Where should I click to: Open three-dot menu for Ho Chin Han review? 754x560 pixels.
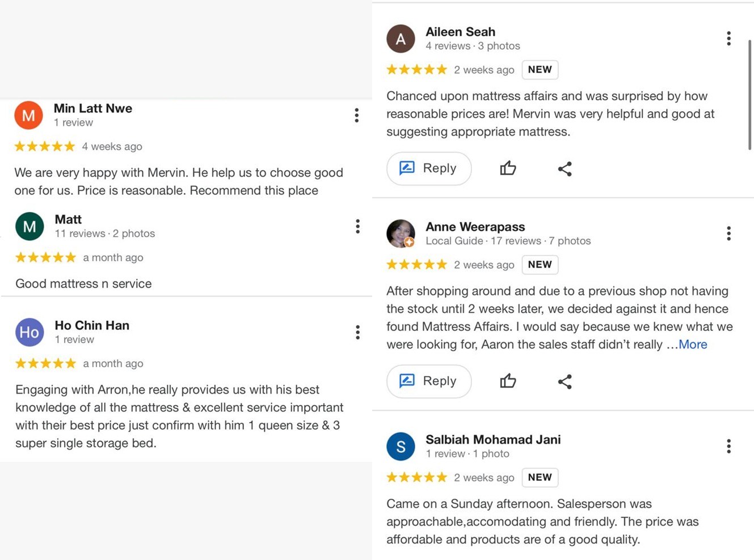click(357, 332)
